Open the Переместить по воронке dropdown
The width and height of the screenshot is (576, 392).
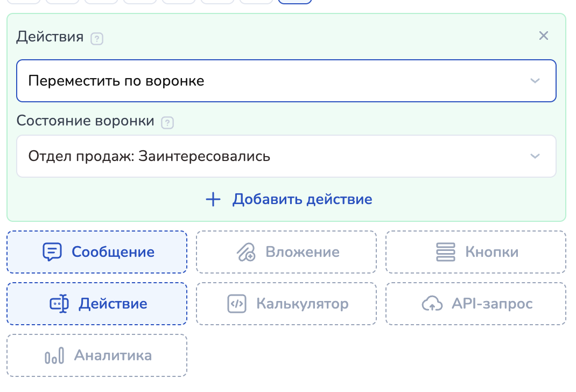click(x=269, y=81)
